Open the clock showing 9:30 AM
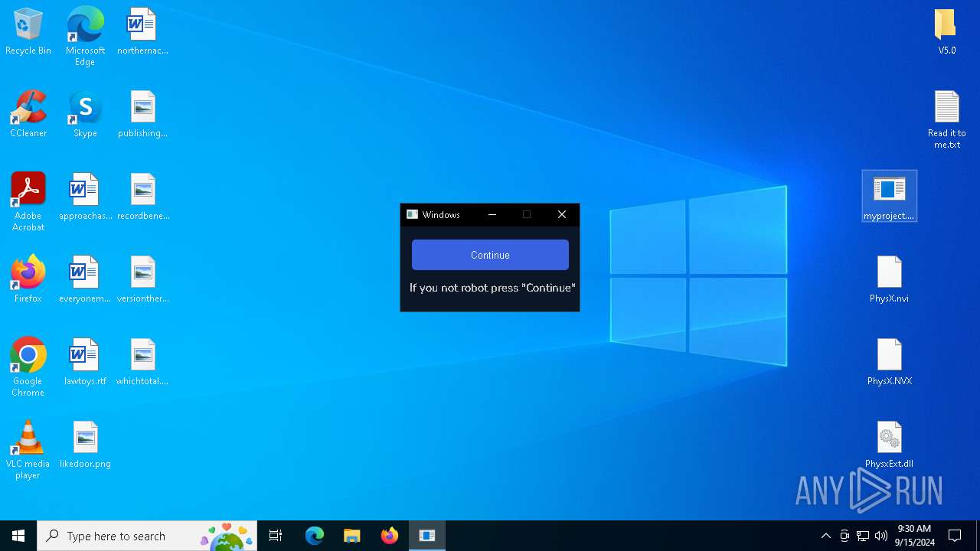This screenshot has height=551, width=980. (x=914, y=536)
